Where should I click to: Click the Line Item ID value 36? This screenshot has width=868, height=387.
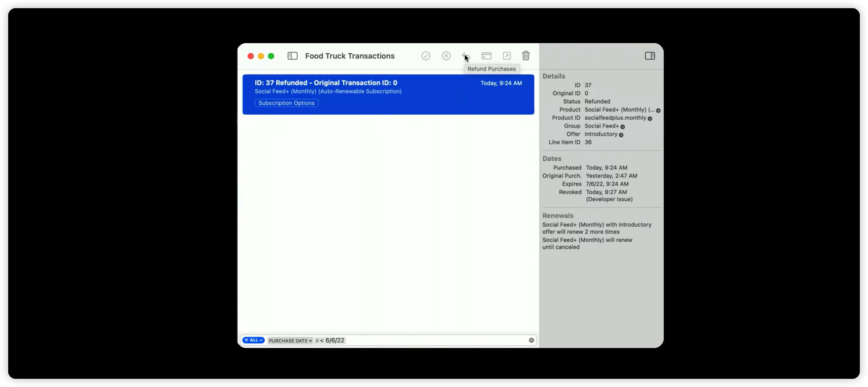tap(588, 142)
